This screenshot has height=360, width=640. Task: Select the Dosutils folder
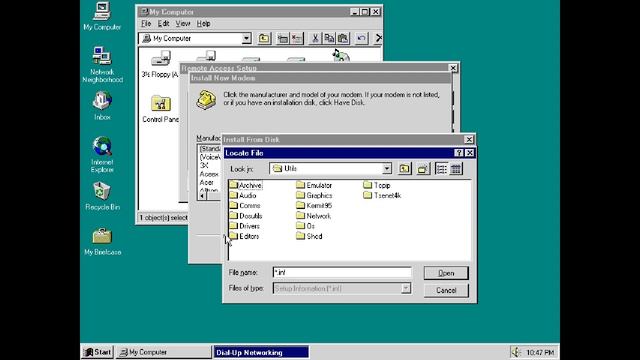pos(246,216)
